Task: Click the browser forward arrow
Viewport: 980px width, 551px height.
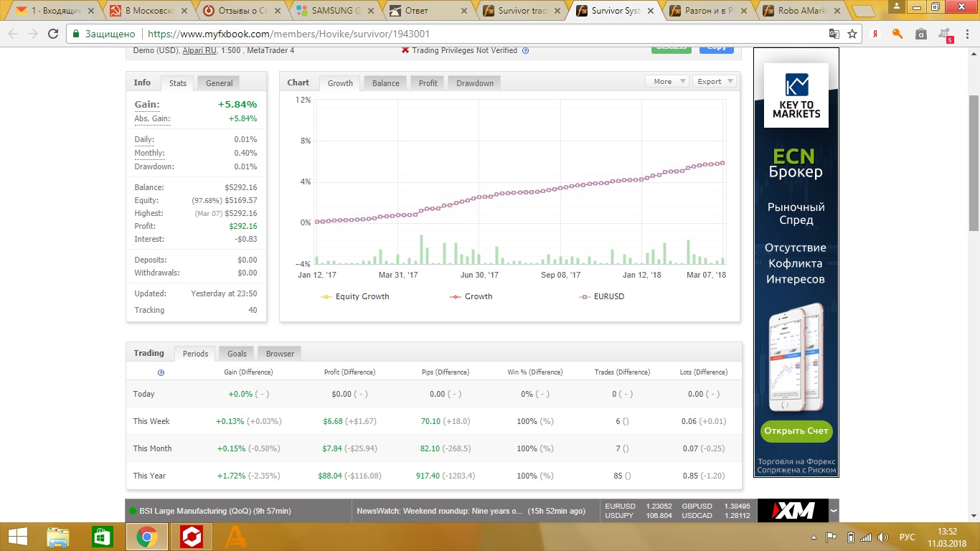Action: (33, 34)
